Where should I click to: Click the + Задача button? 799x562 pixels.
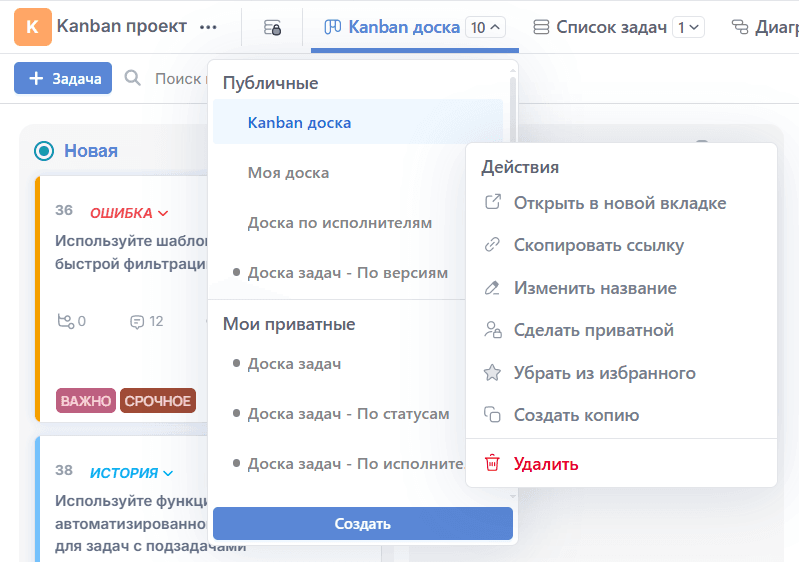63,78
